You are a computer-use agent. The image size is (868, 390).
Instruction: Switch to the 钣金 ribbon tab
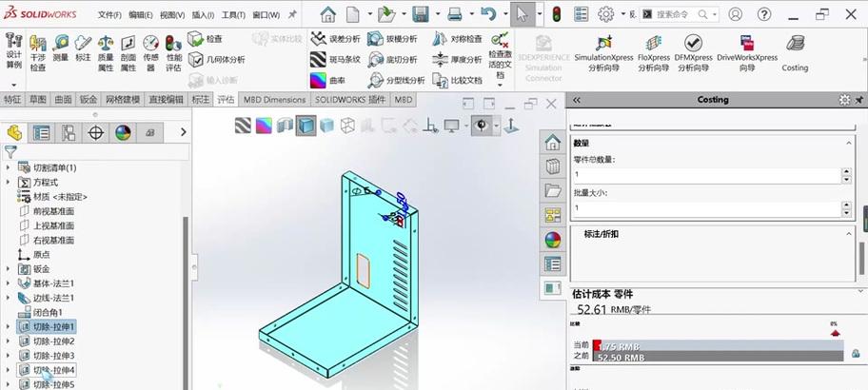89,100
